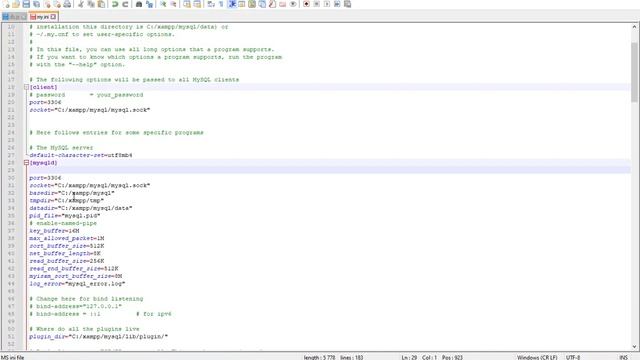Toggle word wrap in toolbar
The height and width of the screenshot is (360, 640).
(211, 4)
